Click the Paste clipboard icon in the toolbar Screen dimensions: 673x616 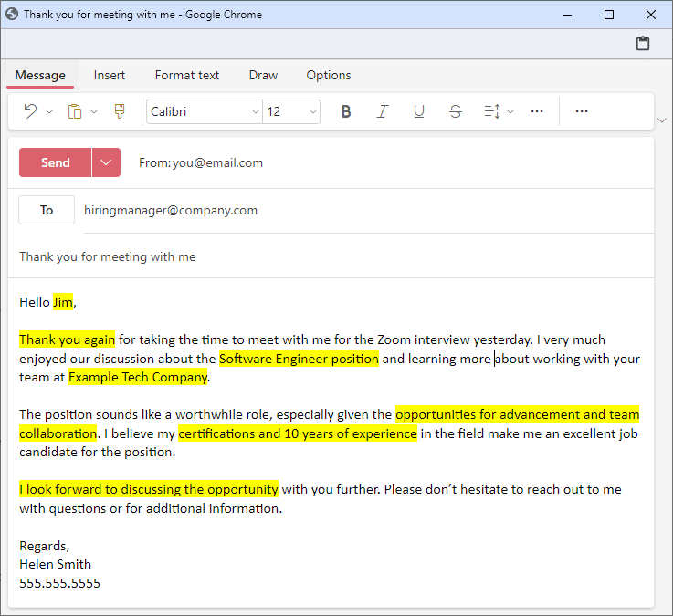pos(75,111)
